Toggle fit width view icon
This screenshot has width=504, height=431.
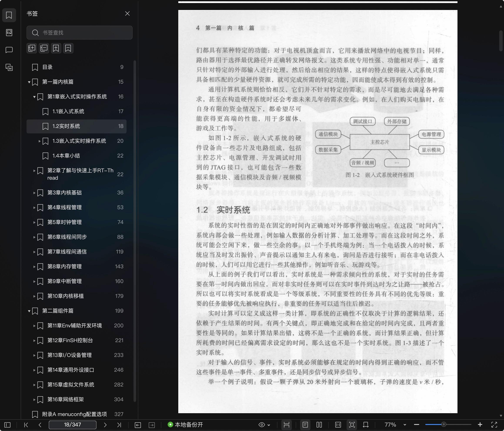click(365, 425)
